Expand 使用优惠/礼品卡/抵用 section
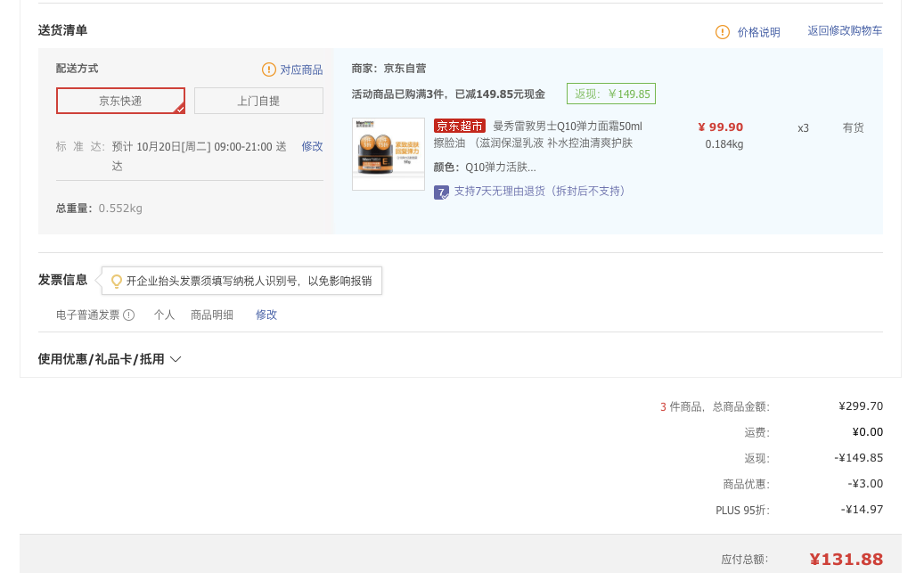The image size is (924, 573). (x=110, y=359)
